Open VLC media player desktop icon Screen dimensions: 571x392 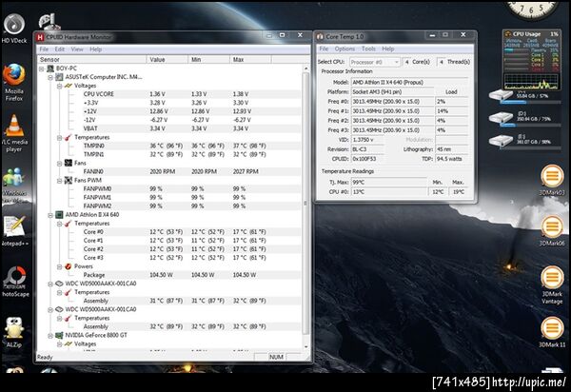[x=14, y=133]
